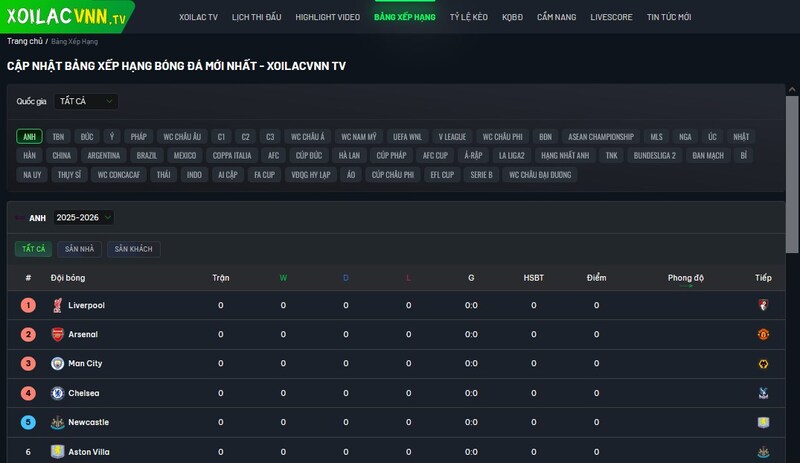This screenshot has height=463, width=800.
Task: Select the WC CHÂU ÂU filter
Action: pyautogui.click(x=182, y=136)
